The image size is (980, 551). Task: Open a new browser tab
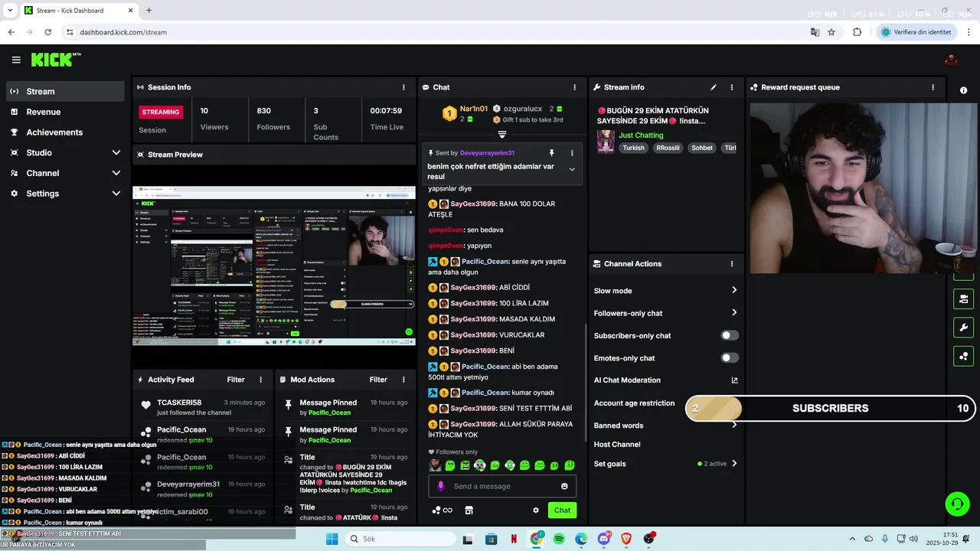point(149,11)
